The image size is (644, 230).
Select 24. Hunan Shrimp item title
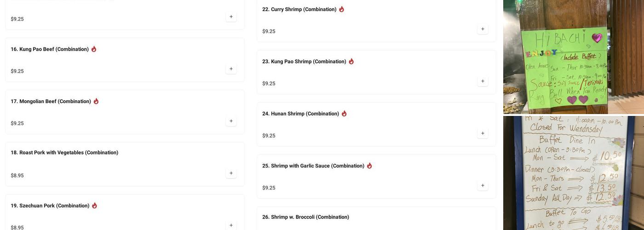(x=300, y=114)
